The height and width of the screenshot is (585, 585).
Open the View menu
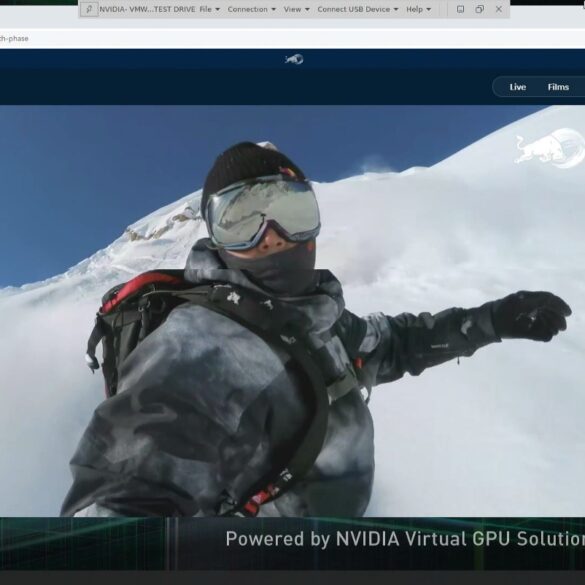click(x=296, y=9)
